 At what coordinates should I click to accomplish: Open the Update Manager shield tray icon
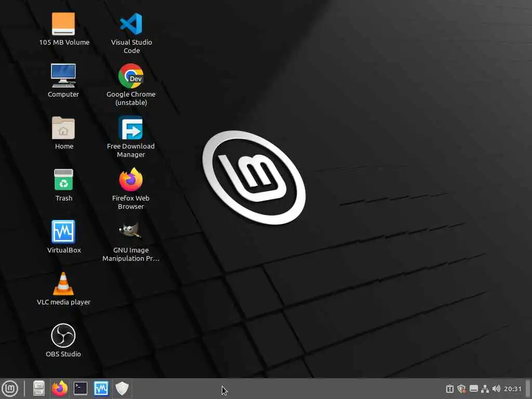[x=461, y=389]
